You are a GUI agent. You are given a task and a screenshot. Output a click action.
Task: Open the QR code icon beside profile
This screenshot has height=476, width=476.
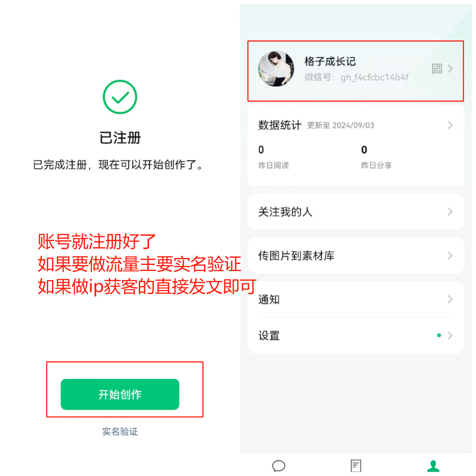click(437, 69)
